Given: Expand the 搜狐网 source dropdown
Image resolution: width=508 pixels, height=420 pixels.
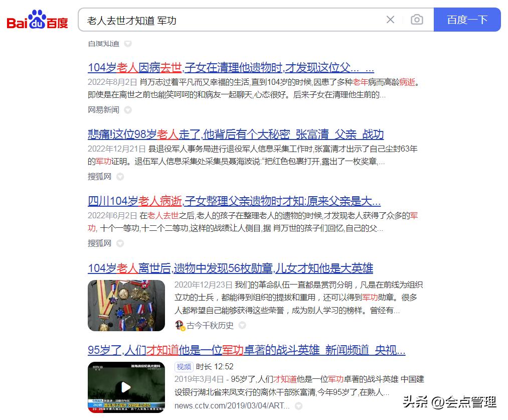Looking at the screenshot, I should [x=119, y=177].
